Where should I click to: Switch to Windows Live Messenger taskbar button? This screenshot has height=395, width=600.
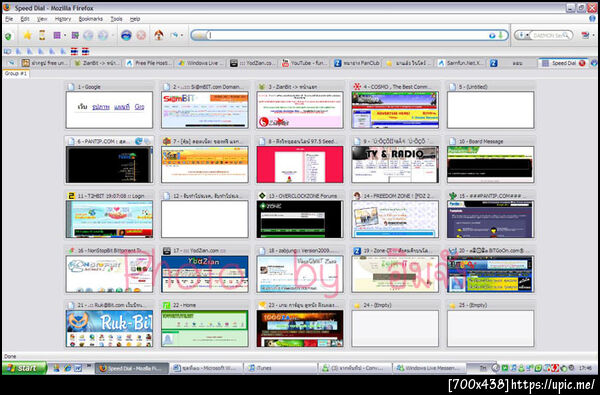[429, 368]
